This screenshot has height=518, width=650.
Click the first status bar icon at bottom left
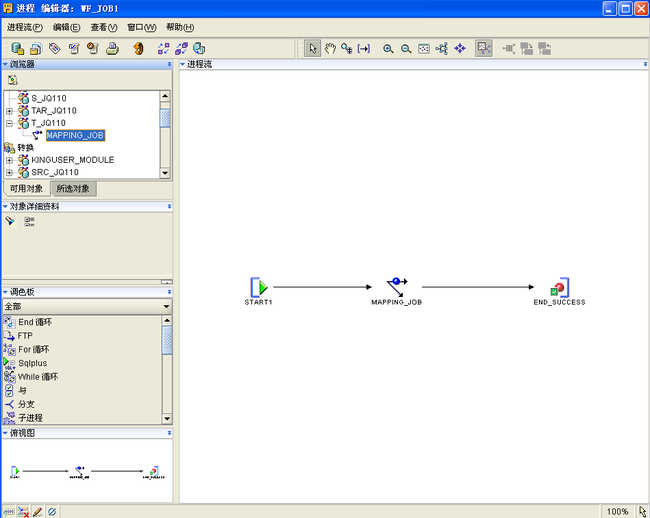[x=9, y=512]
